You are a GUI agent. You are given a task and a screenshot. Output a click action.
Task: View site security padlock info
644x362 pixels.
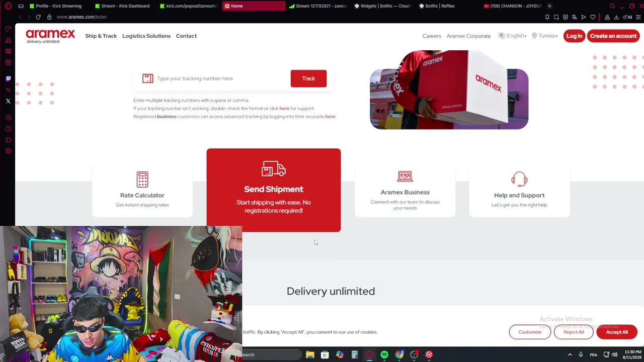pos(49,17)
